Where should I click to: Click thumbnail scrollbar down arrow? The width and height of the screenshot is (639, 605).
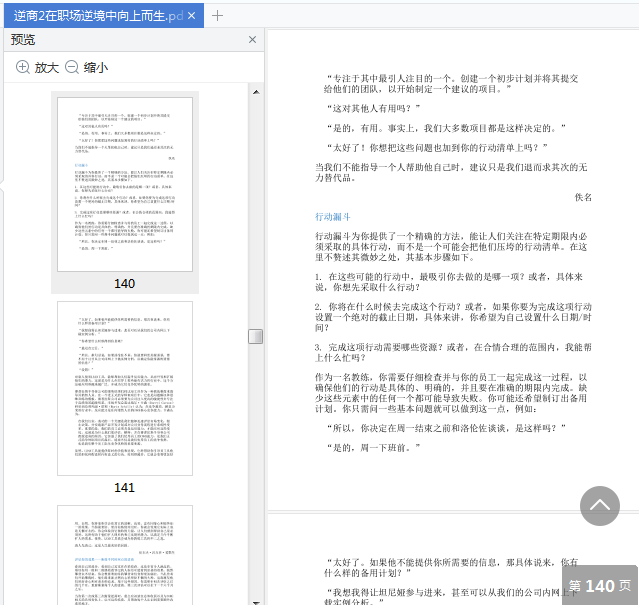click(256, 602)
